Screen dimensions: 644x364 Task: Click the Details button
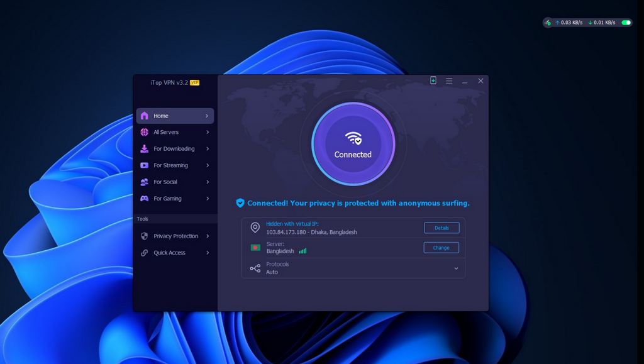pos(441,228)
